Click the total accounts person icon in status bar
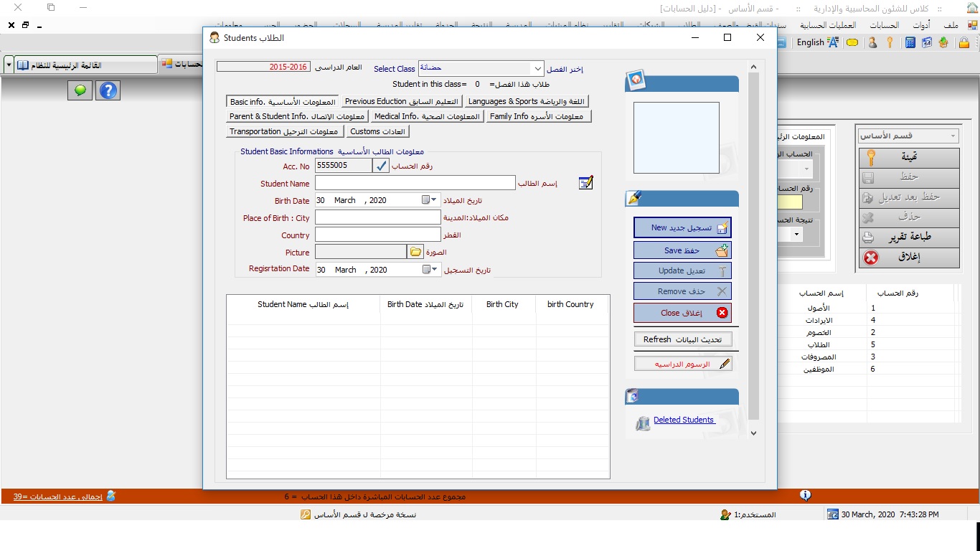 tap(111, 496)
